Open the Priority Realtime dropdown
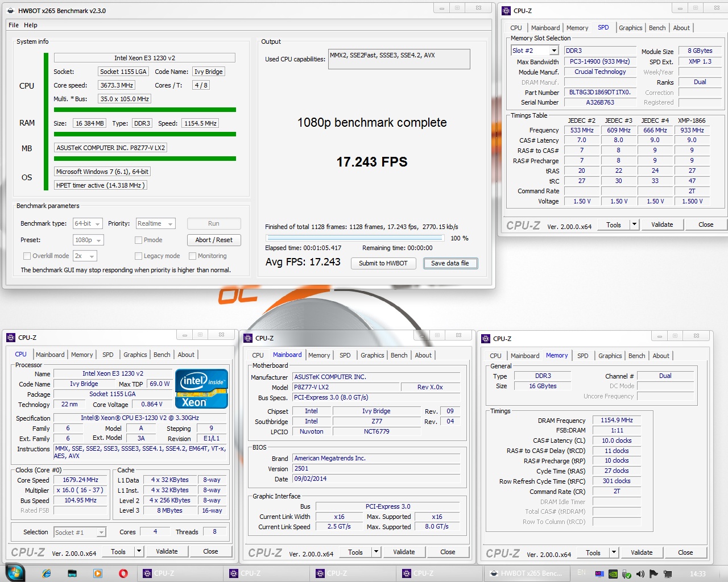 [155, 224]
